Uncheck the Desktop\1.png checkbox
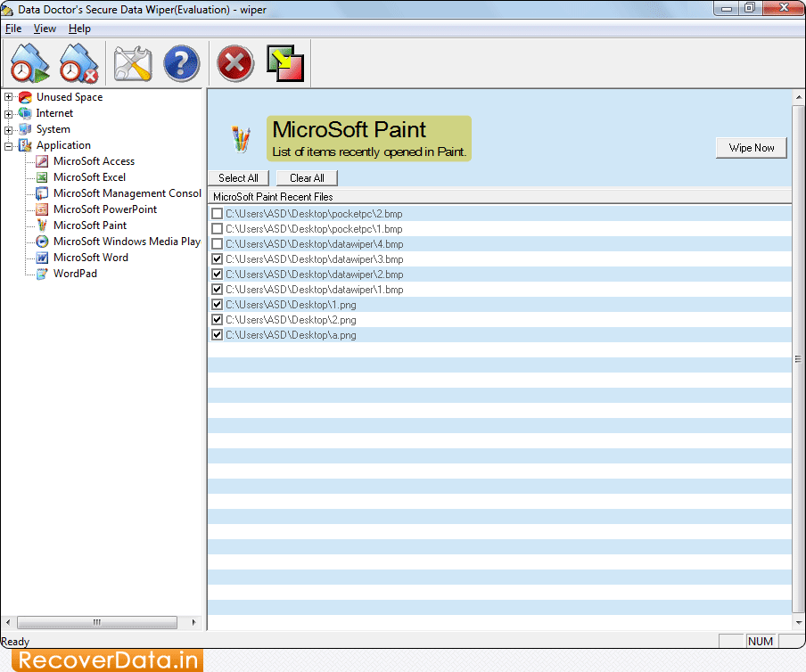Viewport: 806px width, 672px height. (218, 305)
